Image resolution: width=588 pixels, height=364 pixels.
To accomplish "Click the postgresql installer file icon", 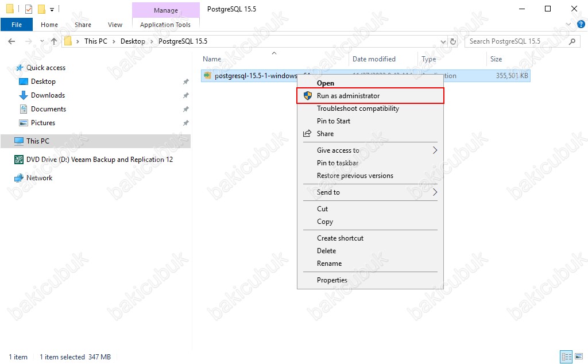I will [x=207, y=76].
